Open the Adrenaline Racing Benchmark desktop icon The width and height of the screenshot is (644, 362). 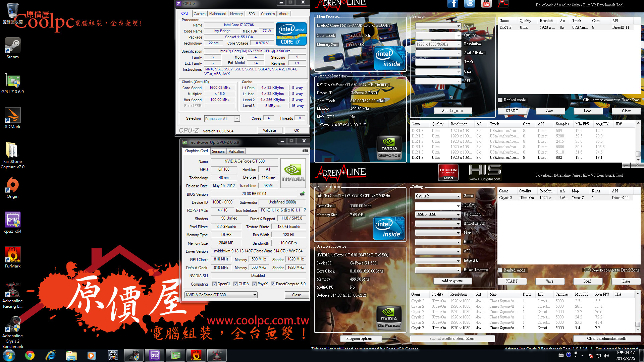tap(12, 295)
